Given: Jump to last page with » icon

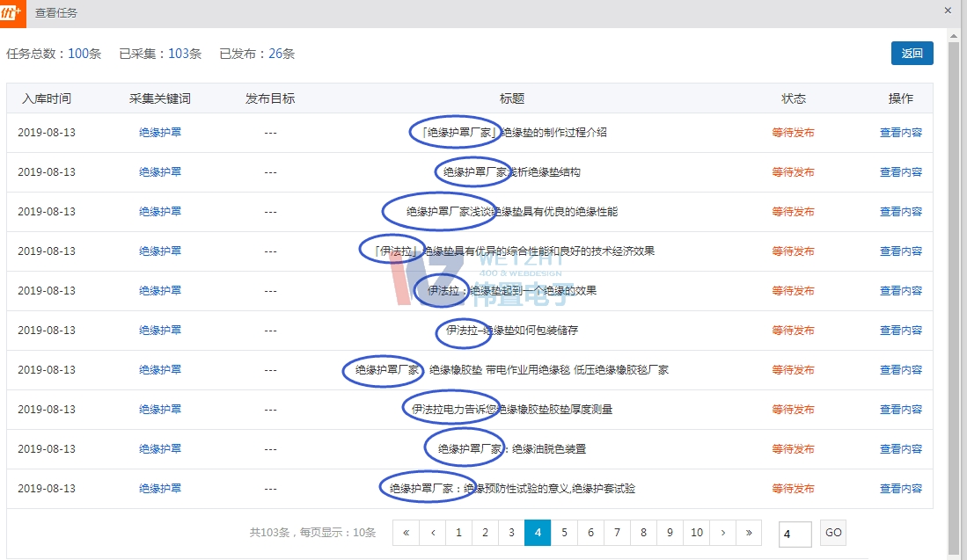Looking at the screenshot, I should [x=748, y=533].
